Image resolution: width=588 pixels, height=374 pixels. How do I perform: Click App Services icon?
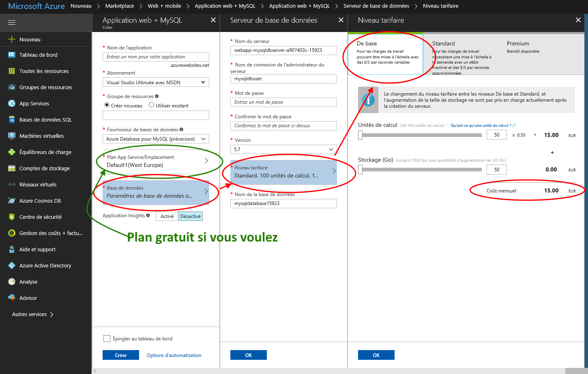coord(12,103)
